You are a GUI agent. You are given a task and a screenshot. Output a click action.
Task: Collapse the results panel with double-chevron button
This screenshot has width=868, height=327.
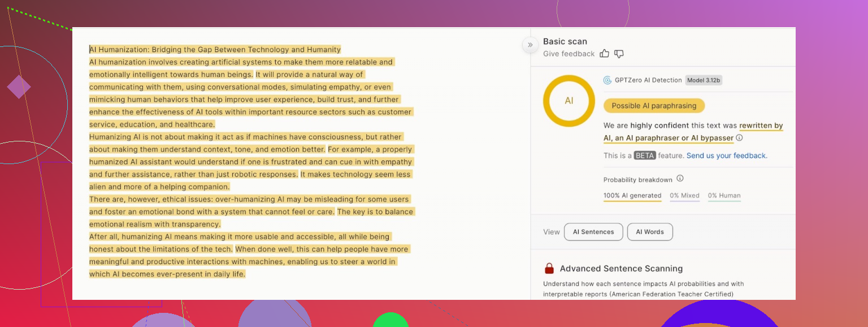530,45
